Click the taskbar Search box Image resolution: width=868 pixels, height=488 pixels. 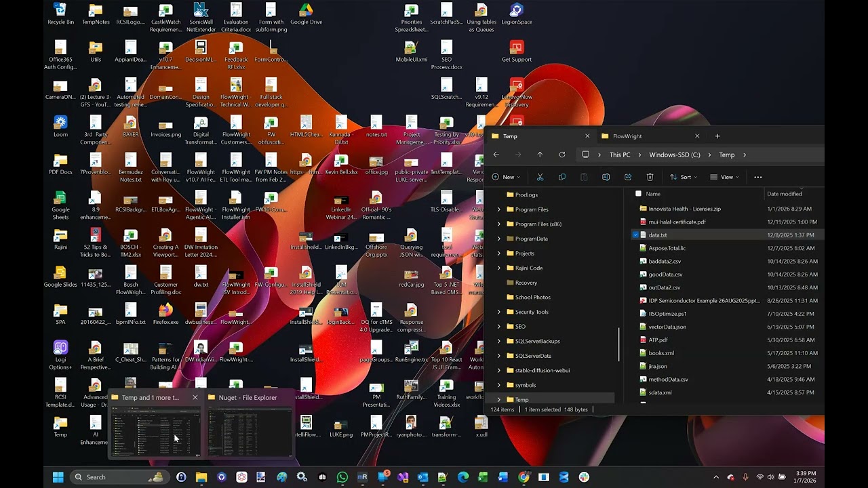coord(119,477)
